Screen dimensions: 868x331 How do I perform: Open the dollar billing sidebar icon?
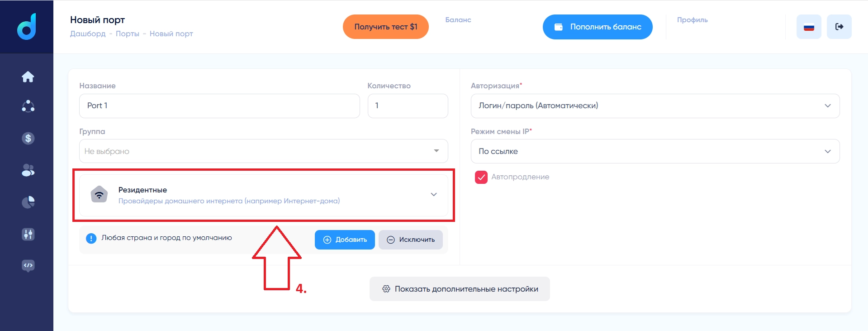tap(28, 139)
